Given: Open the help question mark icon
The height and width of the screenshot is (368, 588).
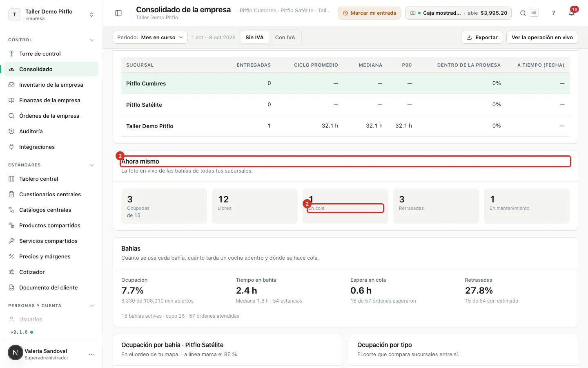Looking at the screenshot, I should [x=554, y=13].
